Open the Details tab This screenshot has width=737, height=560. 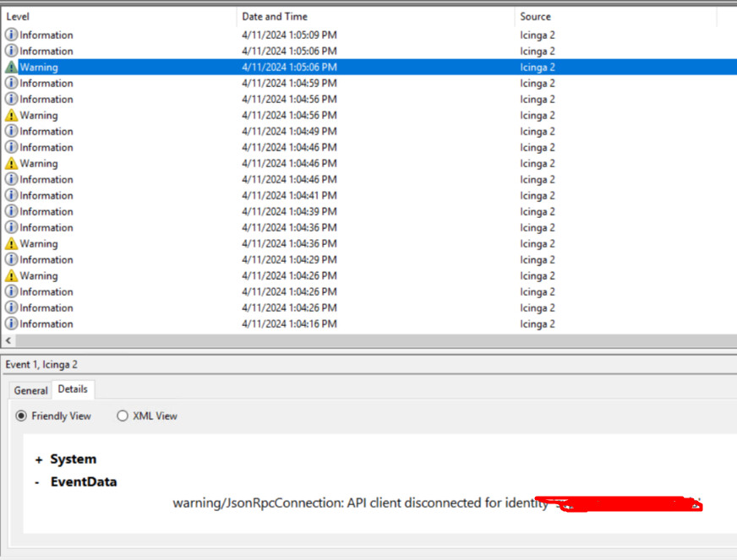tap(73, 389)
